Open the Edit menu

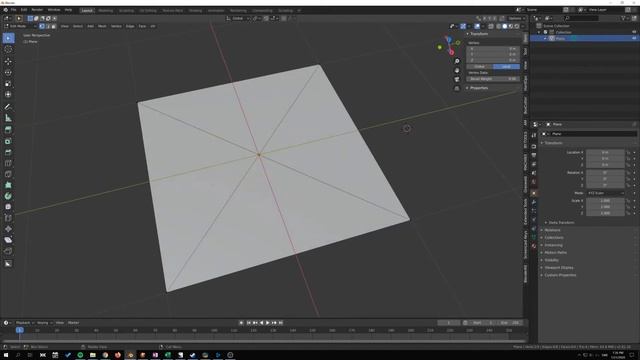tap(24, 10)
